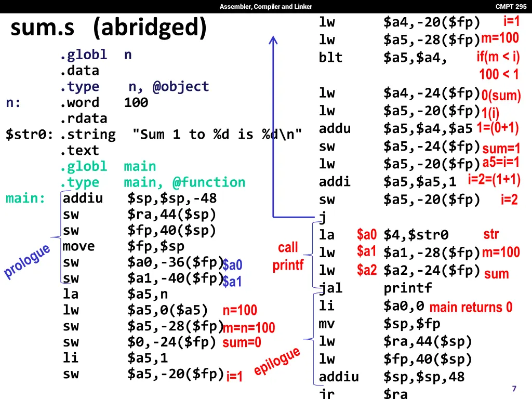Click the red '100 < 1' annotation
The image size is (532, 399).
499,74
